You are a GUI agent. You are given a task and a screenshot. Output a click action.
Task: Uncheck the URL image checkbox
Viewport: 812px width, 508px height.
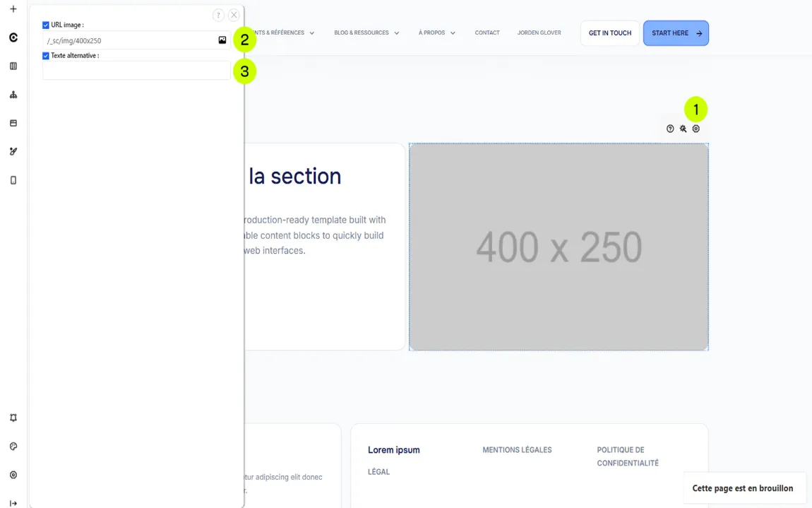46,25
